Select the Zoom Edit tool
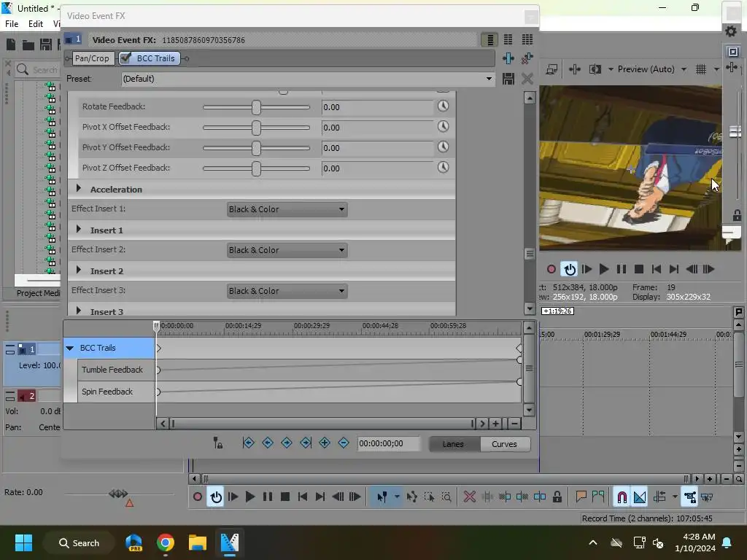This screenshot has width=747, height=560. [446, 497]
